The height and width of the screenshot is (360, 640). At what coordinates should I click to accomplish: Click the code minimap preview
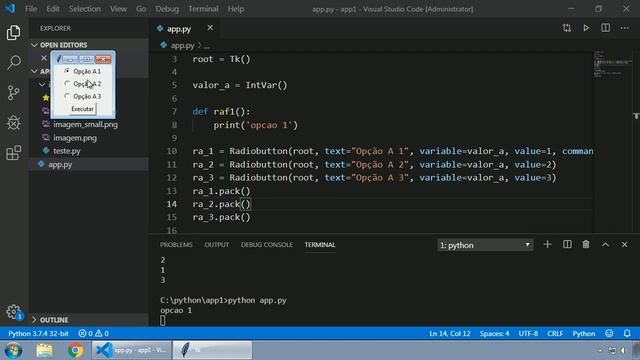613,65
